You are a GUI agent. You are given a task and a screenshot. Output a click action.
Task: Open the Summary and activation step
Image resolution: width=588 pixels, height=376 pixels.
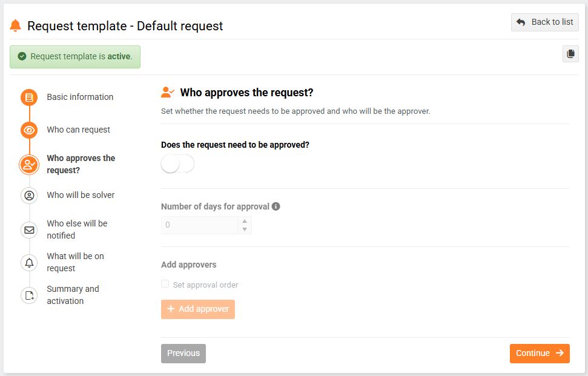[x=73, y=295]
